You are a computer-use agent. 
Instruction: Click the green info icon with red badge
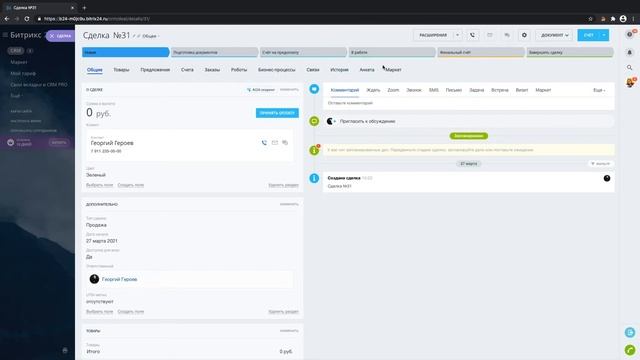314,150
